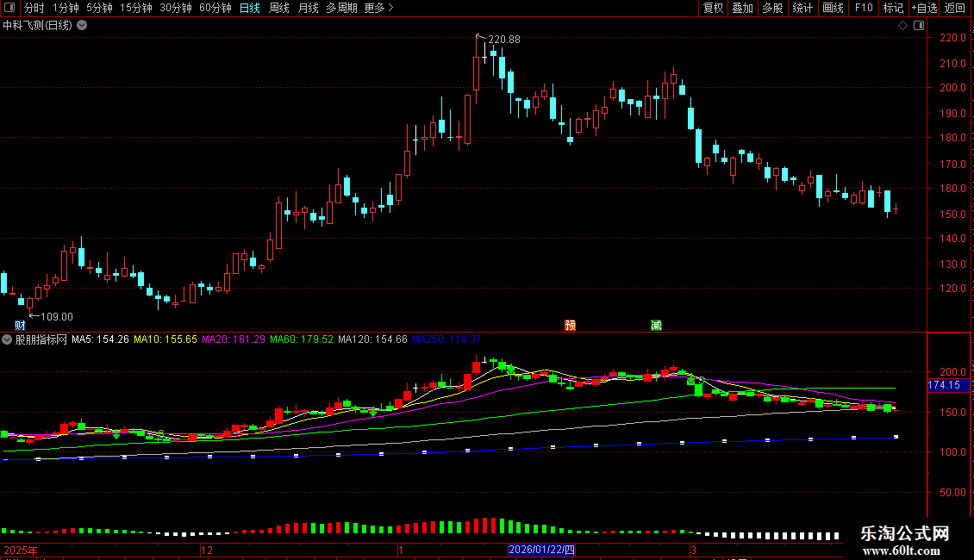Expand the 中科飞测(日线) title dropdown arrow

[x=81, y=26]
